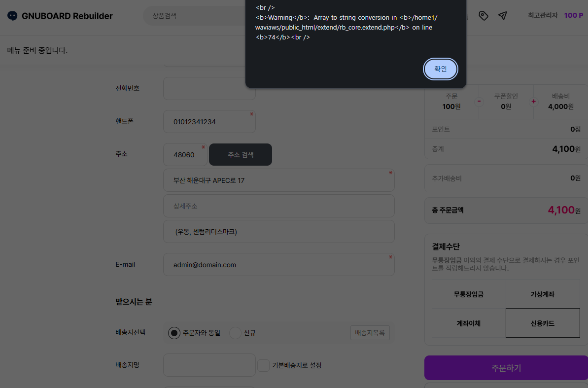Choose 무통장입금 payment method
This screenshot has width=588, height=388.
tap(469, 294)
